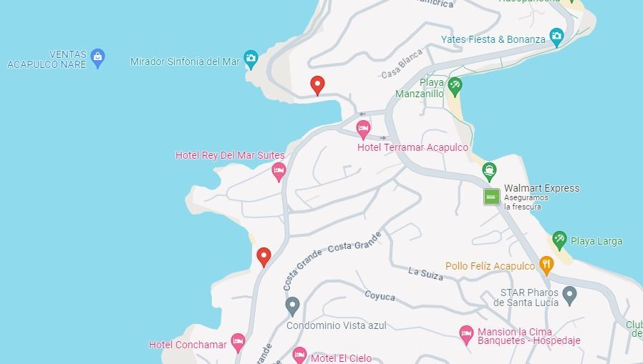Viewport: 643px width, 364px height.
Task: Select the Playa Larga text label
Action: click(596, 241)
